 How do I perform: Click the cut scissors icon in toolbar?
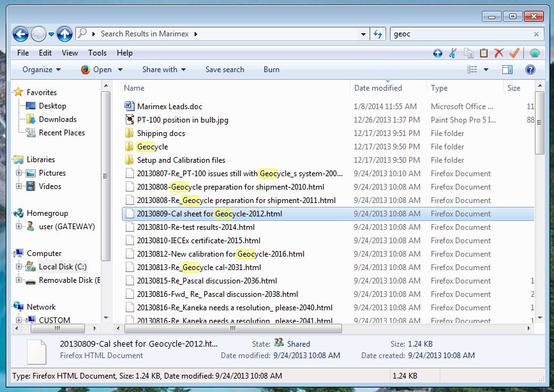pyautogui.click(x=453, y=53)
